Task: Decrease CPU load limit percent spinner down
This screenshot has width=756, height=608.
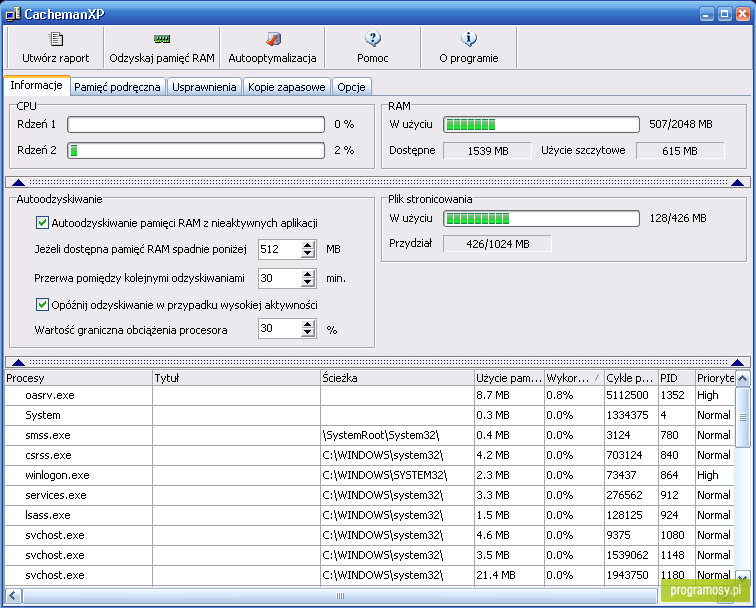Action: tap(308, 333)
